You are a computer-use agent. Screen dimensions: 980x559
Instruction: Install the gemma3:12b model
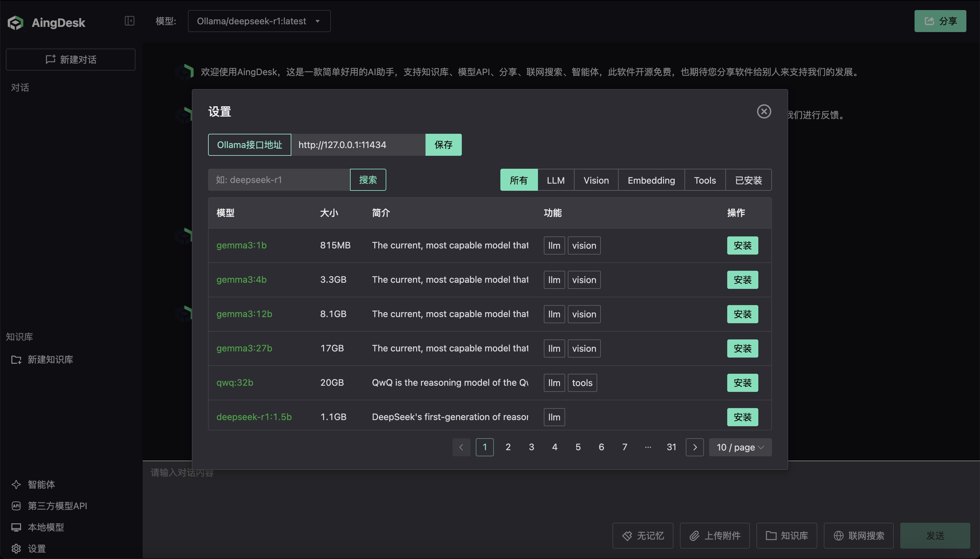742,314
